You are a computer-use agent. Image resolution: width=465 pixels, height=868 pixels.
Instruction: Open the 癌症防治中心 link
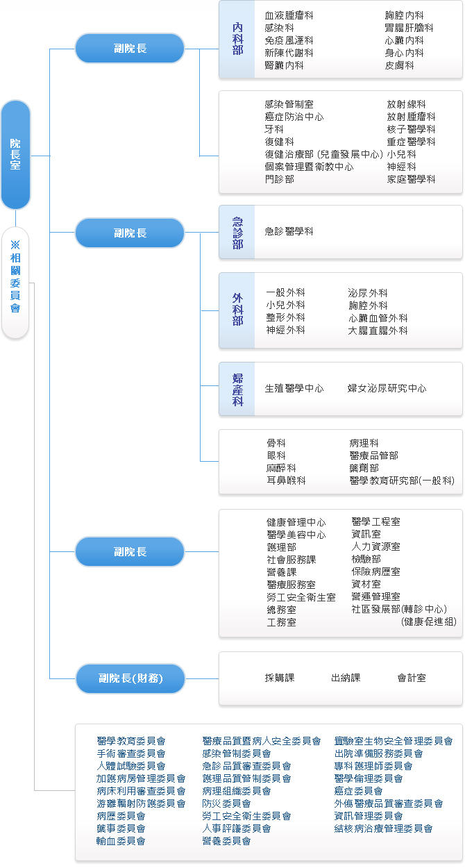tap(294, 117)
